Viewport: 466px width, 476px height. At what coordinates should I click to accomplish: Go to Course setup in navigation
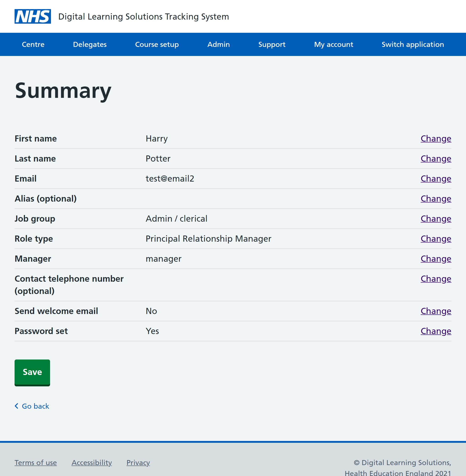coord(157,44)
